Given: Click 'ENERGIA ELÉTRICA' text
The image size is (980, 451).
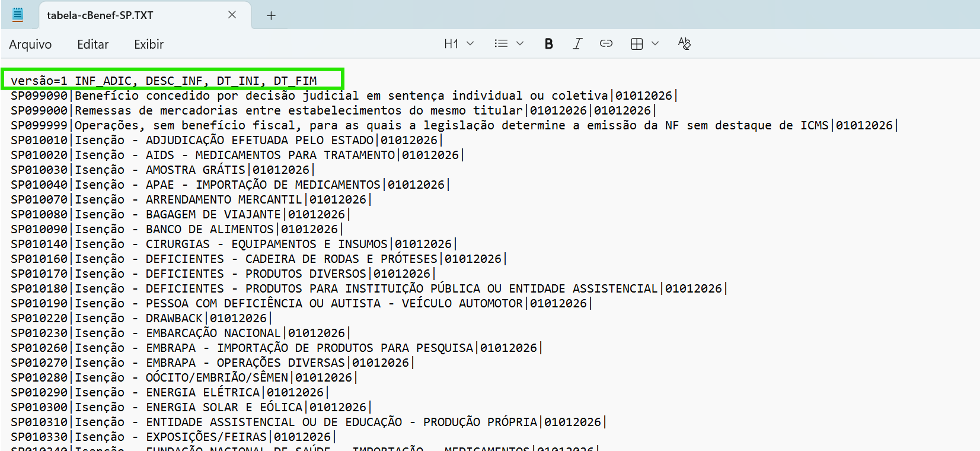Looking at the screenshot, I should coord(203,392).
